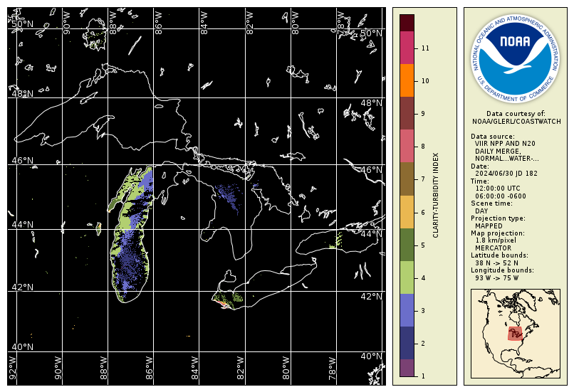Click the 'Longitude bounds:' label
574x392 pixels.
click(x=502, y=270)
